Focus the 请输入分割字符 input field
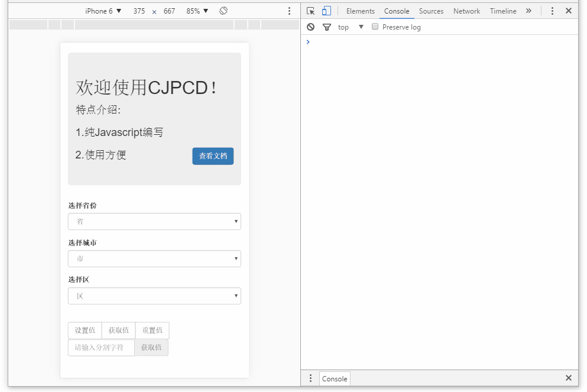 coord(101,348)
